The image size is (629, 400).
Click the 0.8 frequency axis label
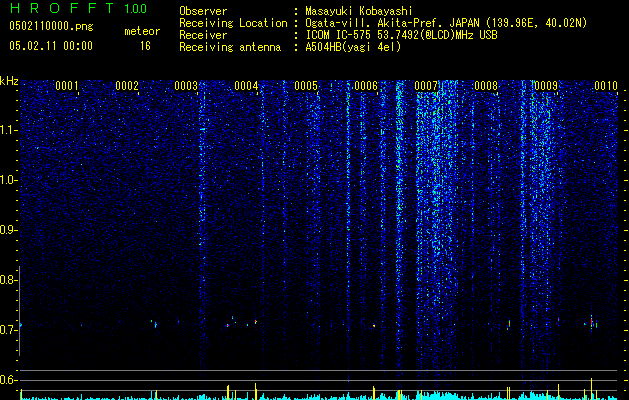point(7,280)
